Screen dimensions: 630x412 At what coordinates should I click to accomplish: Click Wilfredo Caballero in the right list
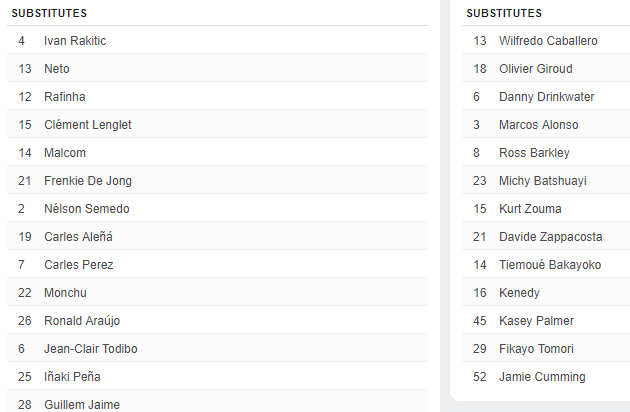click(x=549, y=41)
